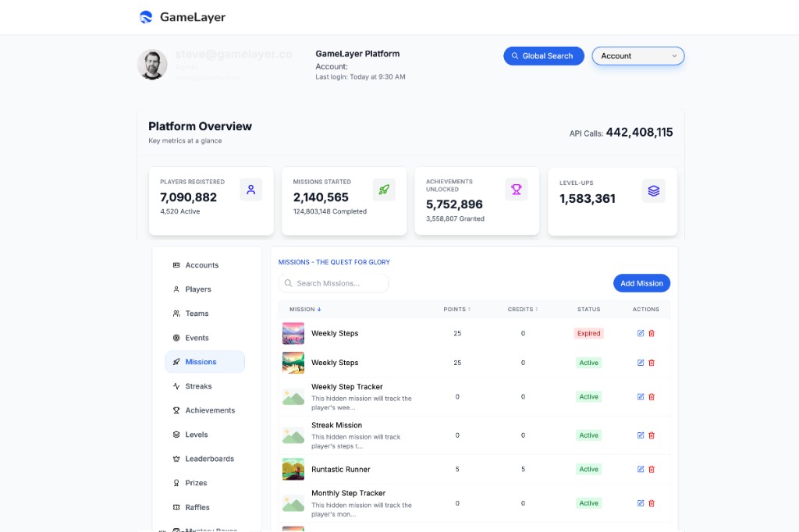Image resolution: width=799 pixels, height=532 pixels.
Task: Delete the Weekly Step Tracker mission
Action: (x=652, y=396)
